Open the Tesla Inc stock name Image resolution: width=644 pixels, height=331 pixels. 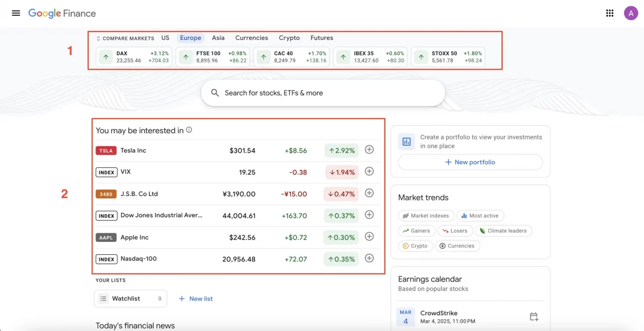133,150
